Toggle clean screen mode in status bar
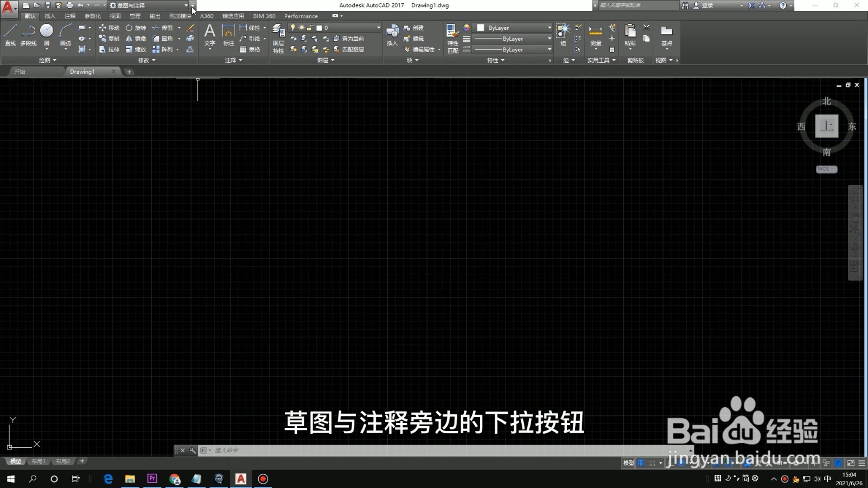This screenshot has height=488, width=868. pos(851,463)
